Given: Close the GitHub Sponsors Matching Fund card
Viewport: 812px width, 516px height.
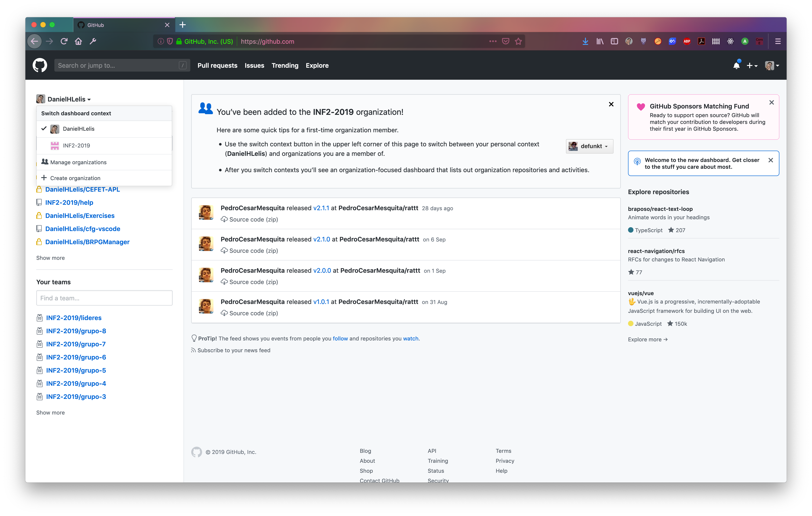Looking at the screenshot, I should [771, 102].
